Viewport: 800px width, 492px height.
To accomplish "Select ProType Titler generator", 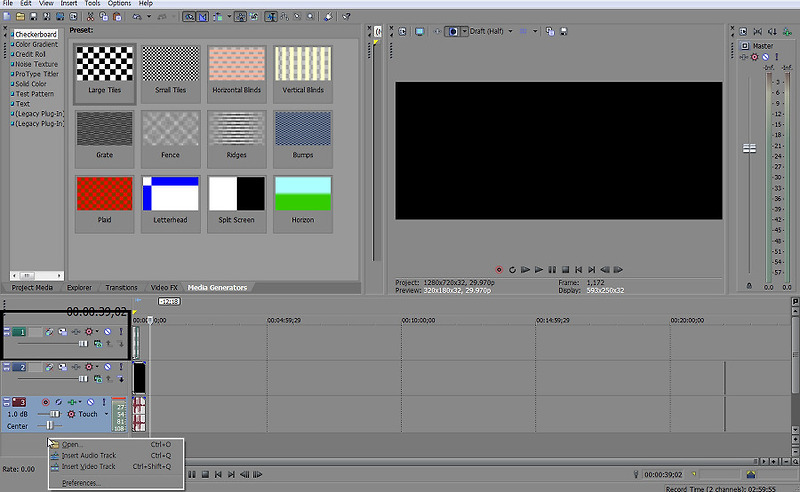I will (37, 74).
